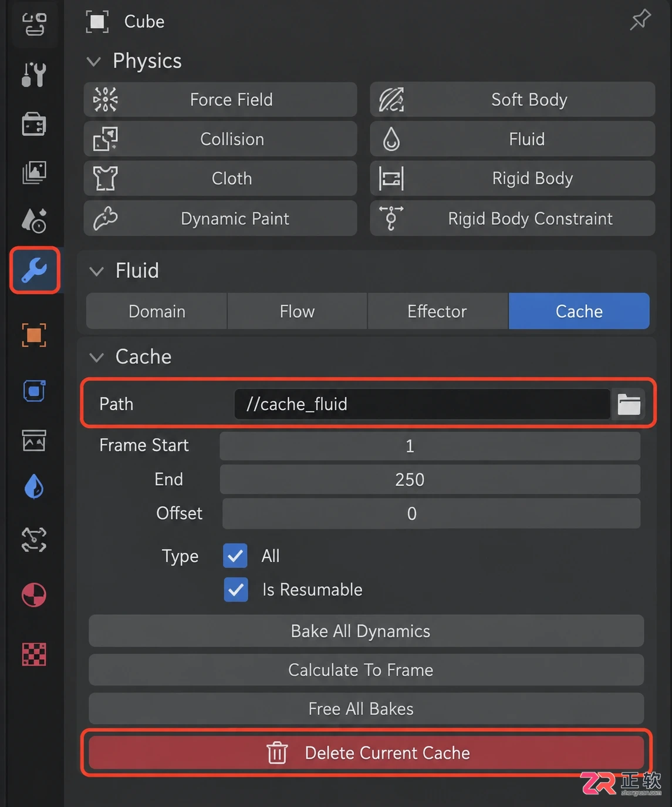The image size is (672, 807).
Task: Collapse the Fluid panel
Action: (x=96, y=271)
